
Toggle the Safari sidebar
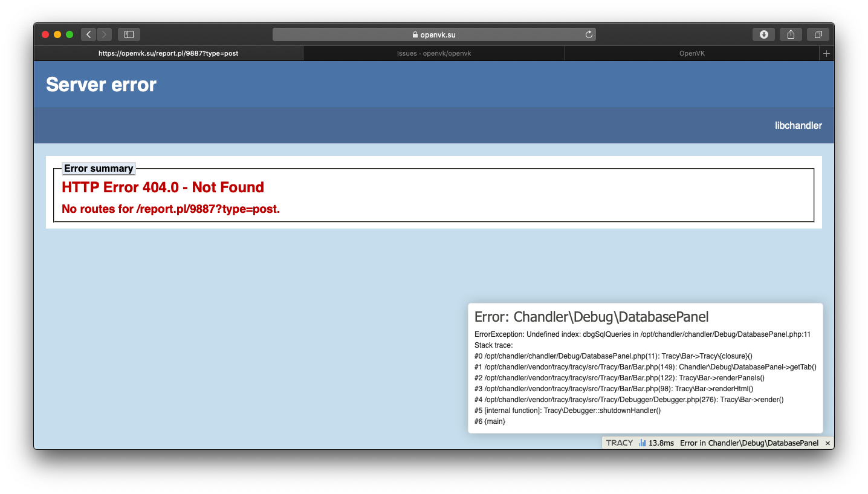click(x=129, y=34)
